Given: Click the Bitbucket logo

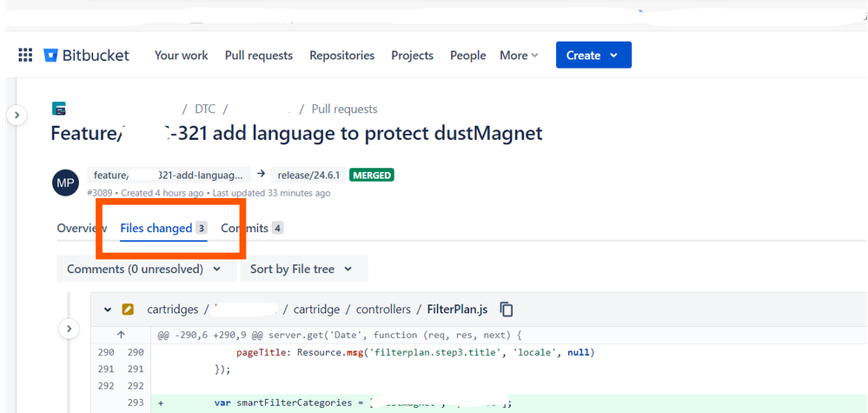Looking at the screenshot, I should tap(86, 56).
